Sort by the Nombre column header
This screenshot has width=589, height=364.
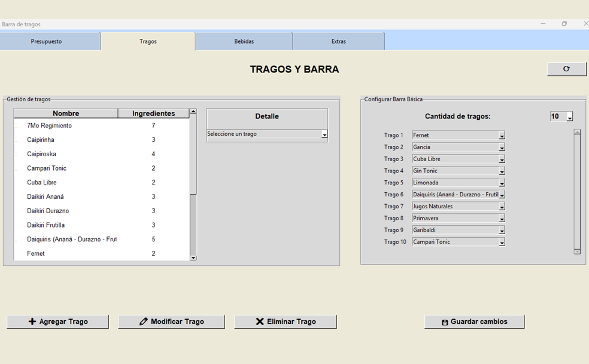[66, 113]
